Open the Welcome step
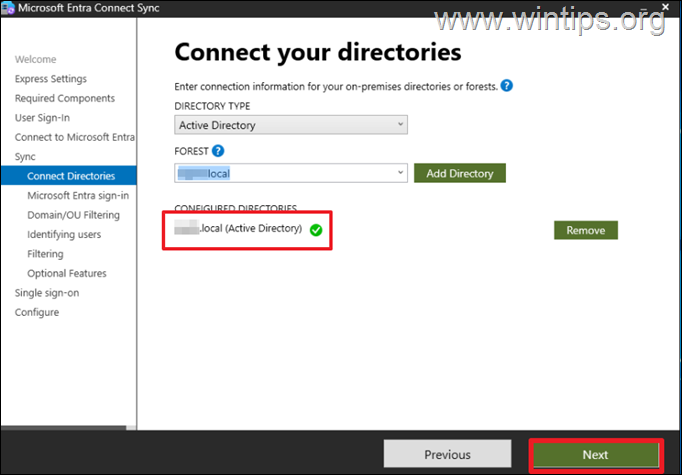The image size is (682, 475). tap(36, 59)
